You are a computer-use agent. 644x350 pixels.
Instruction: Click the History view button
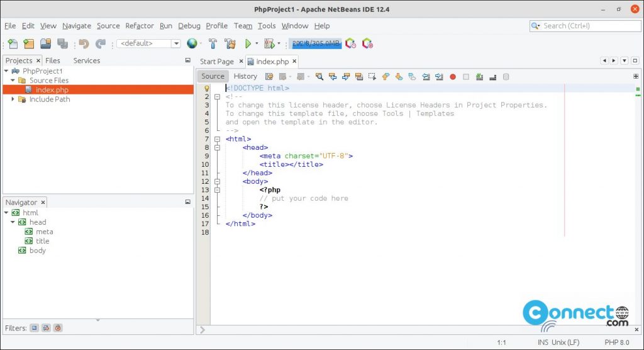tap(245, 76)
